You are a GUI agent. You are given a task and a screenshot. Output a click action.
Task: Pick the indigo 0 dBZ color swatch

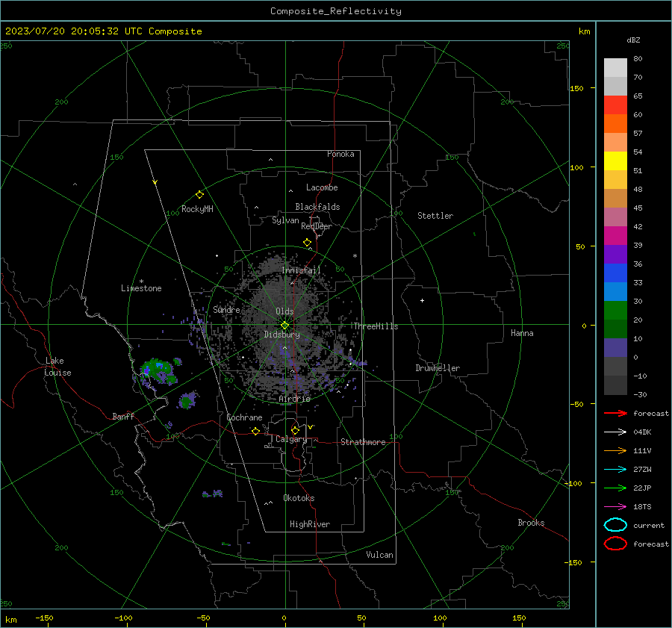click(x=615, y=347)
